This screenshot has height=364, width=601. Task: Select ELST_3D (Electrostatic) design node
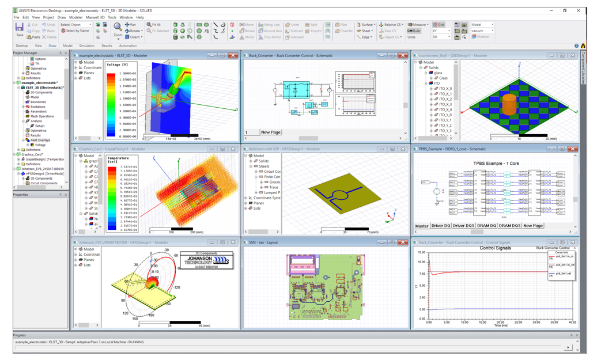44,88
